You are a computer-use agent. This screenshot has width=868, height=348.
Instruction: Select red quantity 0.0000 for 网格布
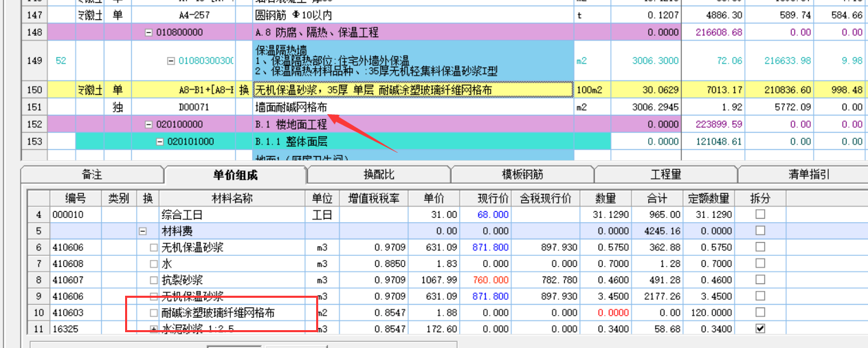(605, 313)
